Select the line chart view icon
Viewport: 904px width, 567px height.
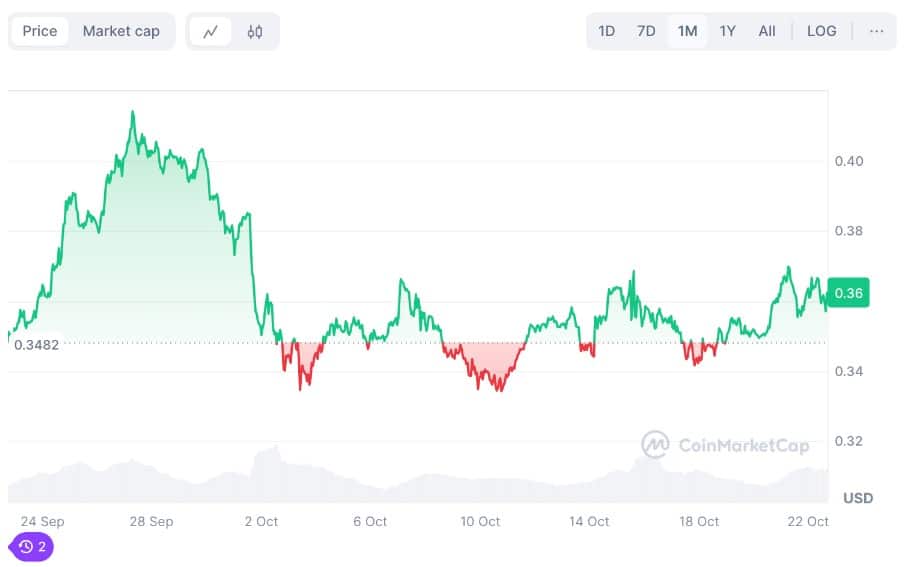coord(211,31)
